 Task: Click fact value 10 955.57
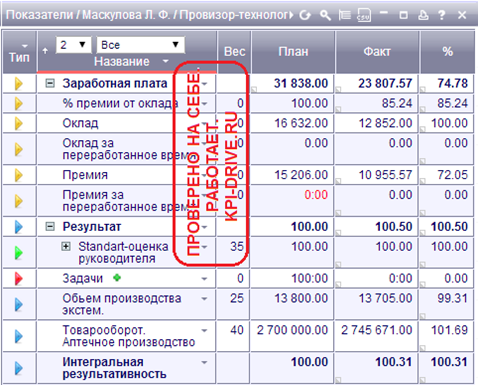coord(385,175)
